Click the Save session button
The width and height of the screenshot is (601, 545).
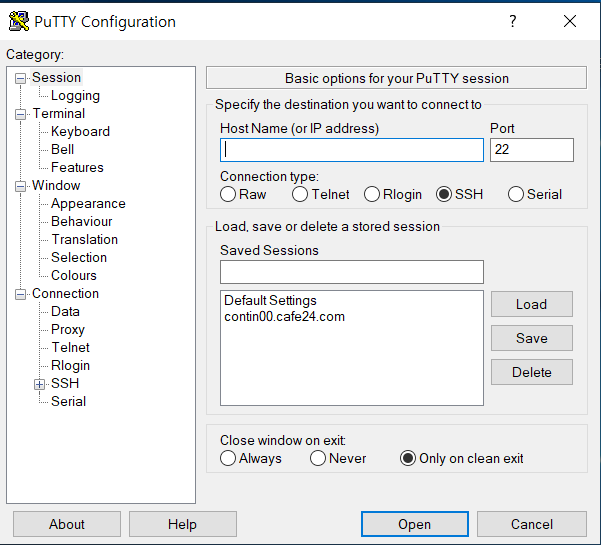pyautogui.click(x=532, y=338)
